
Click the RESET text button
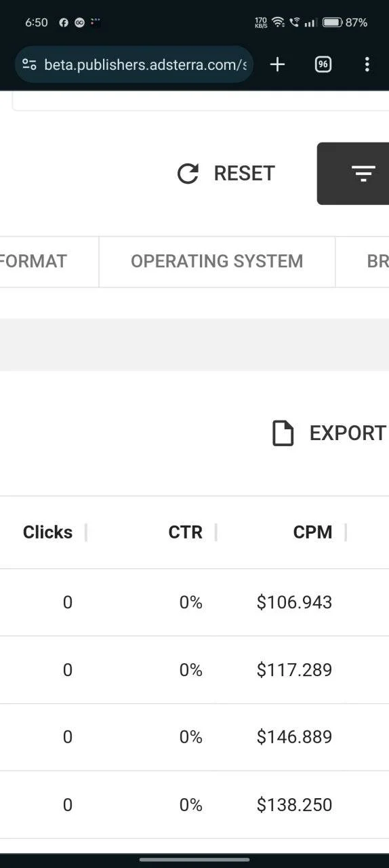(244, 174)
